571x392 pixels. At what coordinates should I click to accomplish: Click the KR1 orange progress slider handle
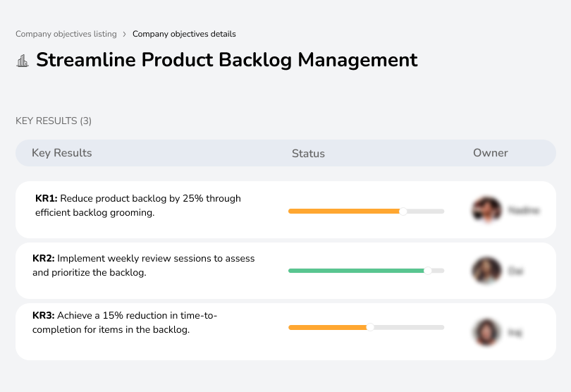click(x=403, y=212)
